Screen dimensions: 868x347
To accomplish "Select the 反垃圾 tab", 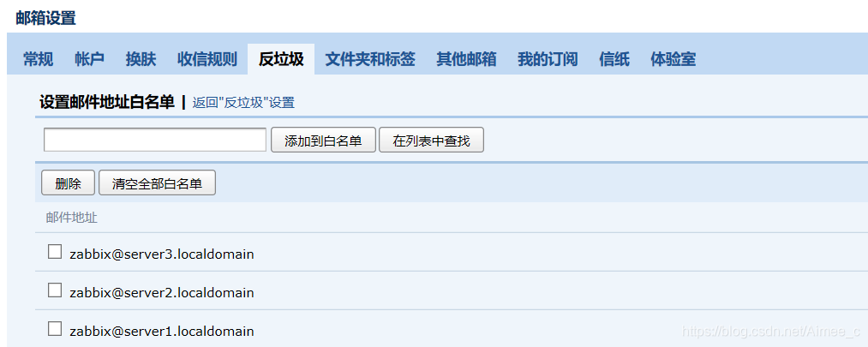I will tap(281, 59).
